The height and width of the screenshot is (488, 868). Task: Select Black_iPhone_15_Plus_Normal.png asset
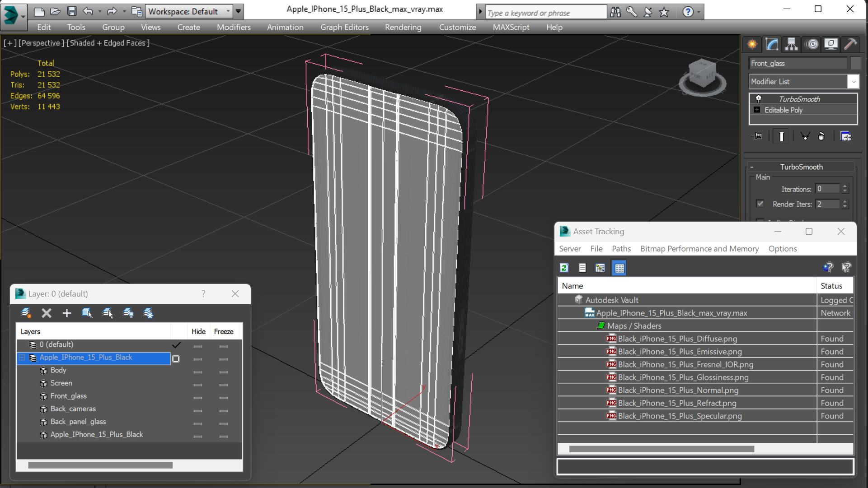(x=678, y=390)
